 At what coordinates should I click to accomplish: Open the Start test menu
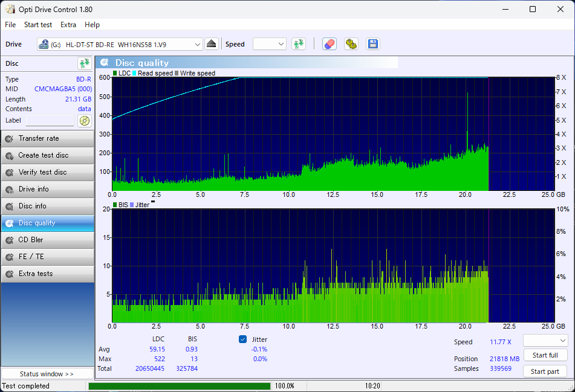pos(38,25)
